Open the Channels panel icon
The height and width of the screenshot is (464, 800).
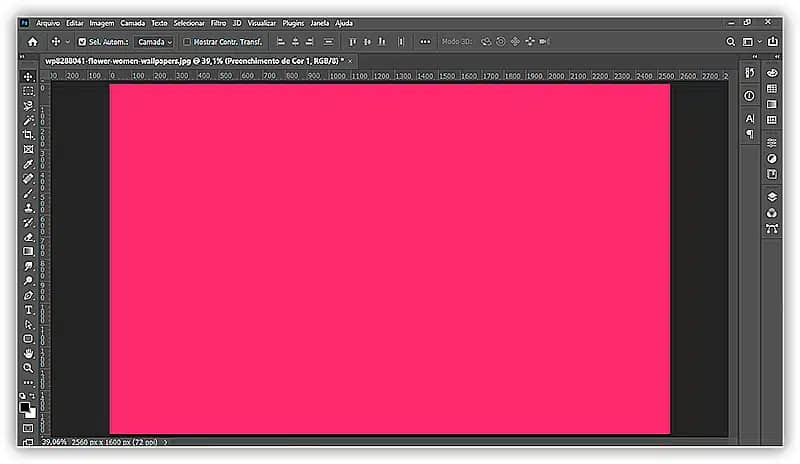point(772,213)
